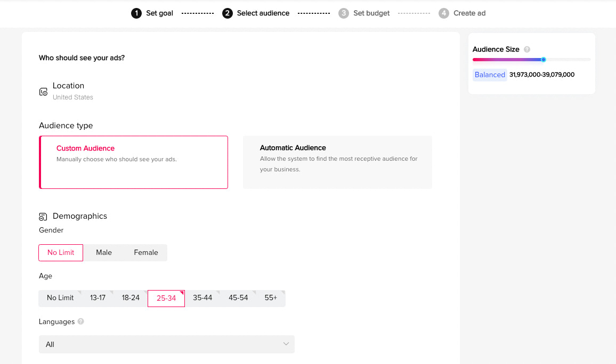Set gender to Male
The image size is (616, 364).
tap(104, 253)
